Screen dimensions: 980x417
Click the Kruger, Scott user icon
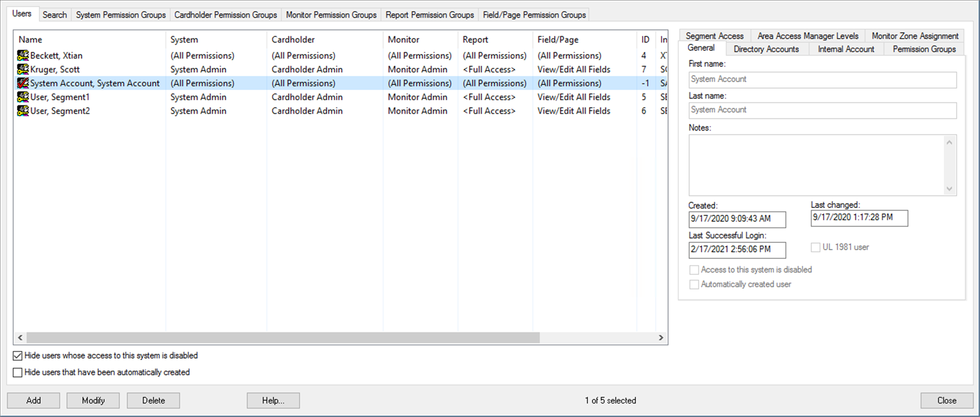click(23, 69)
